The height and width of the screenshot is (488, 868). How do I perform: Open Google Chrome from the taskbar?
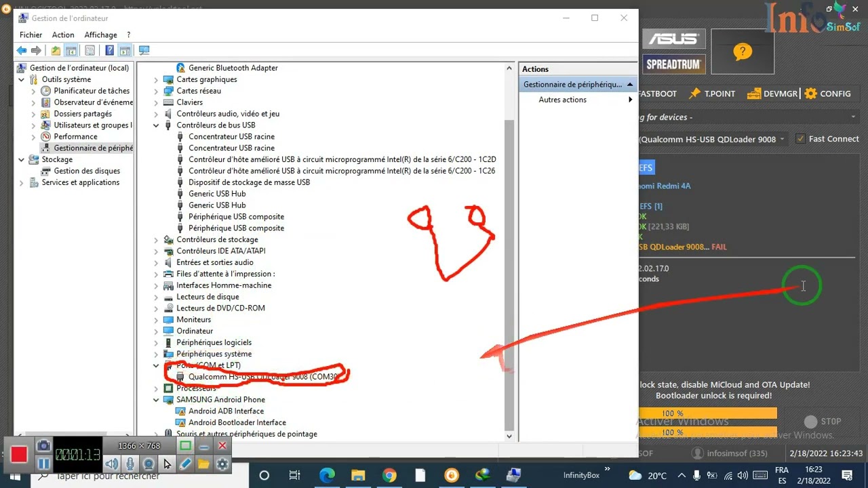tap(389, 475)
